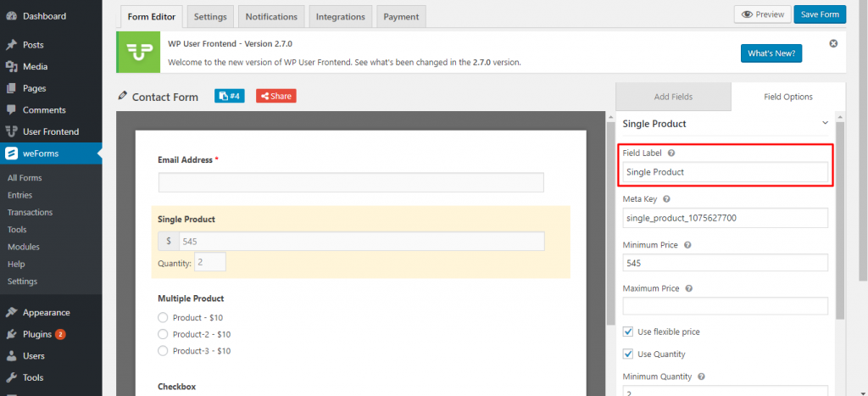Select the Product-2 - $10 radio option
The image size is (868, 396).
(163, 334)
